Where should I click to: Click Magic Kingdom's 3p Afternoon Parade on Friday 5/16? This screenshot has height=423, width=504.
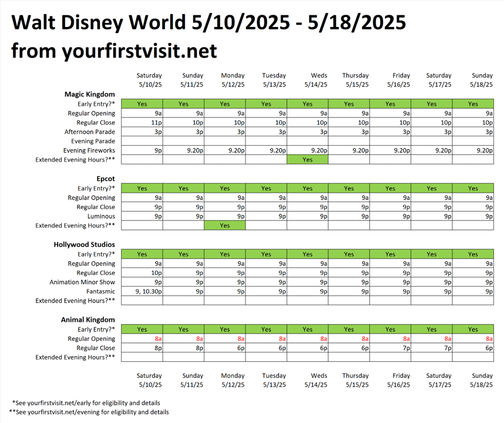point(390,132)
